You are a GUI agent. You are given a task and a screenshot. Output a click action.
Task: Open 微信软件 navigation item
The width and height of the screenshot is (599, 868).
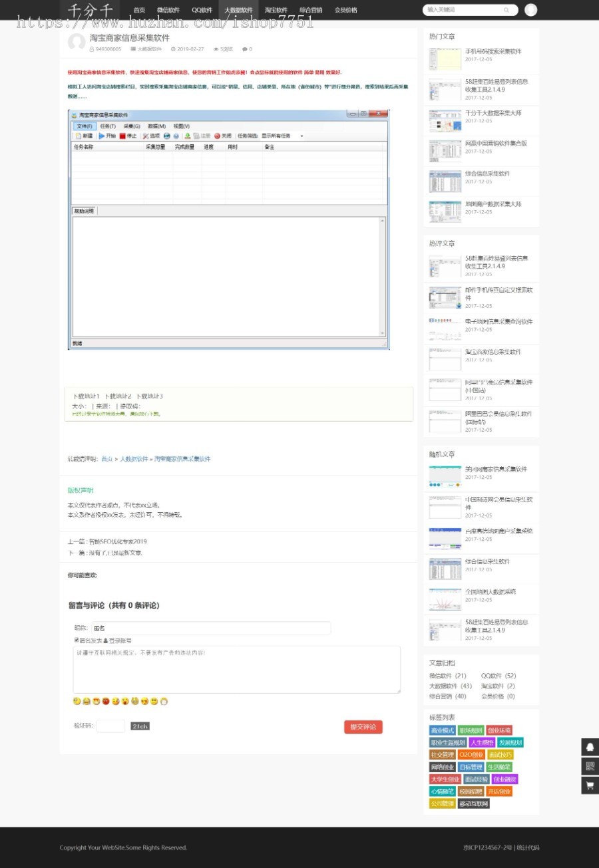pyautogui.click(x=168, y=10)
